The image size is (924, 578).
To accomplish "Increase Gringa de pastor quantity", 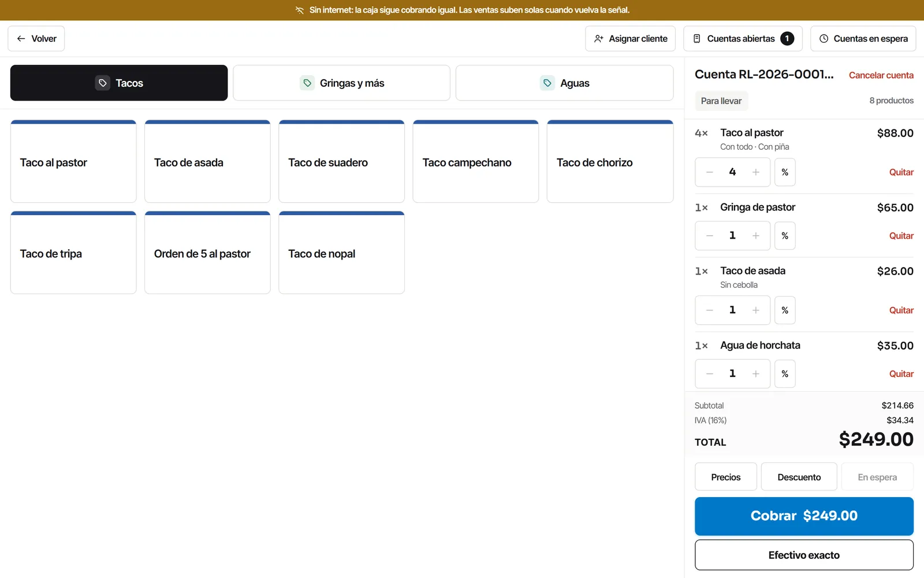I will coord(756,236).
